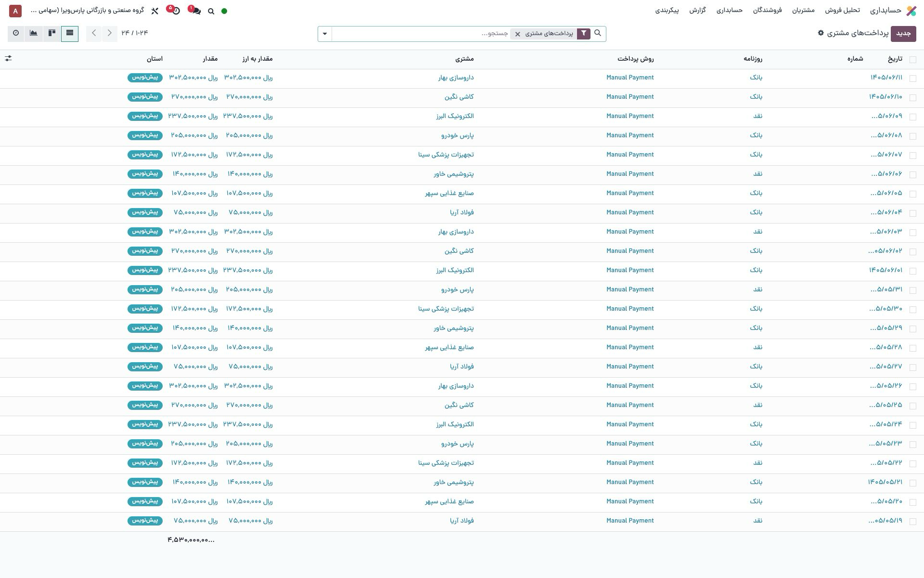Click the search box magnifier icon
This screenshot has width=924, height=578.
pos(598,33)
